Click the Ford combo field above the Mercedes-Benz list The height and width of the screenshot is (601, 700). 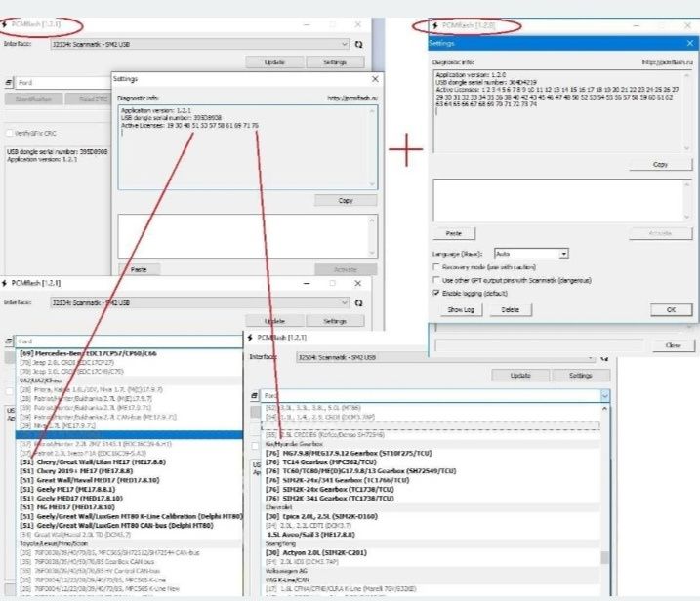[129, 341]
